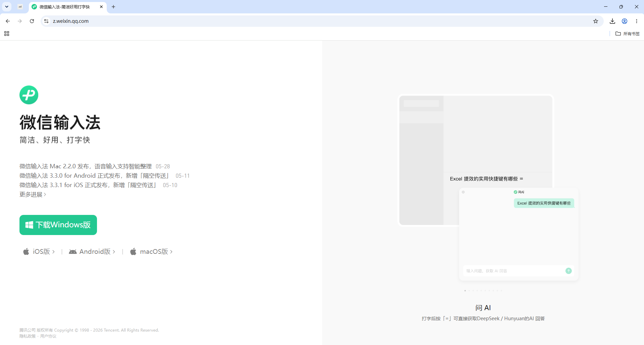Click the 微信输入法 main heading
The width and height of the screenshot is (644, 345).
click(x=60, y=122)
